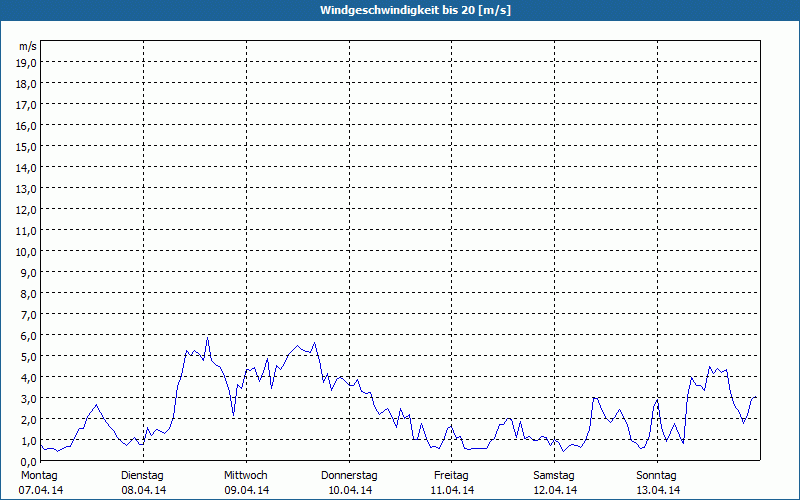Select the 10,0 y-axis label

point(27,251)
